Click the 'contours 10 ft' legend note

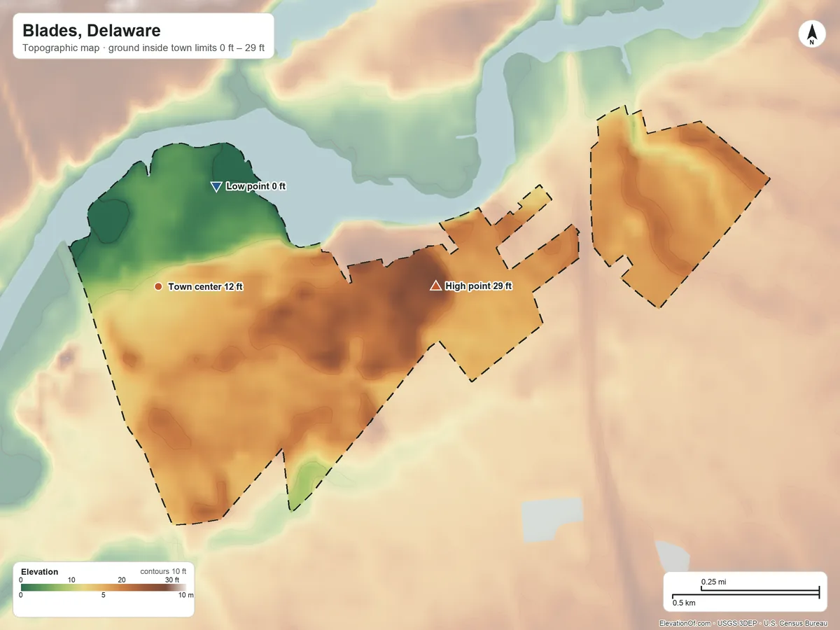[x=163, y=571]
